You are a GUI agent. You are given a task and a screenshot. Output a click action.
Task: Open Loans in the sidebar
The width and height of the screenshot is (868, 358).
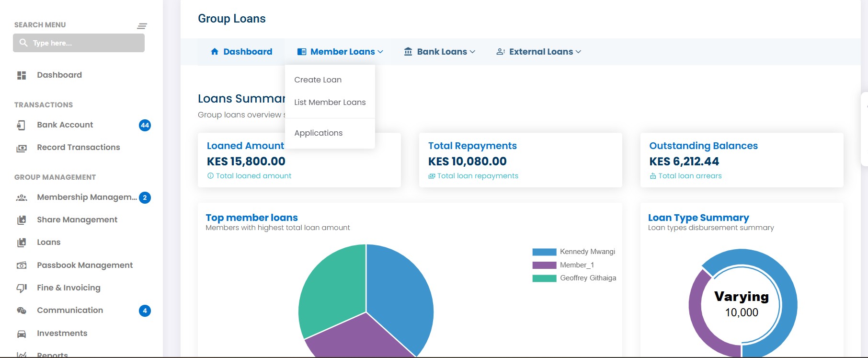49,243
